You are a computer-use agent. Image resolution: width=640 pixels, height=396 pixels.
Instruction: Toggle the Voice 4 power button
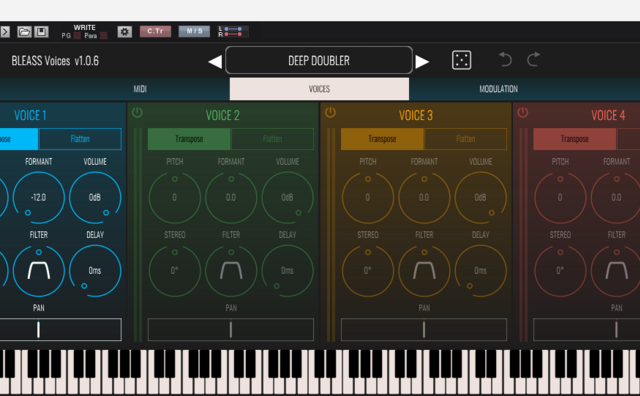pos(522,112)
